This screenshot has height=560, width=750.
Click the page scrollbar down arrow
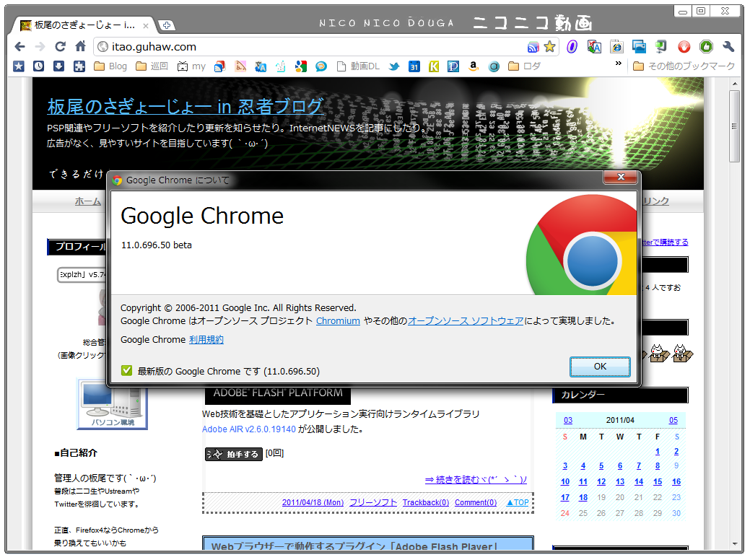[735, 544]
